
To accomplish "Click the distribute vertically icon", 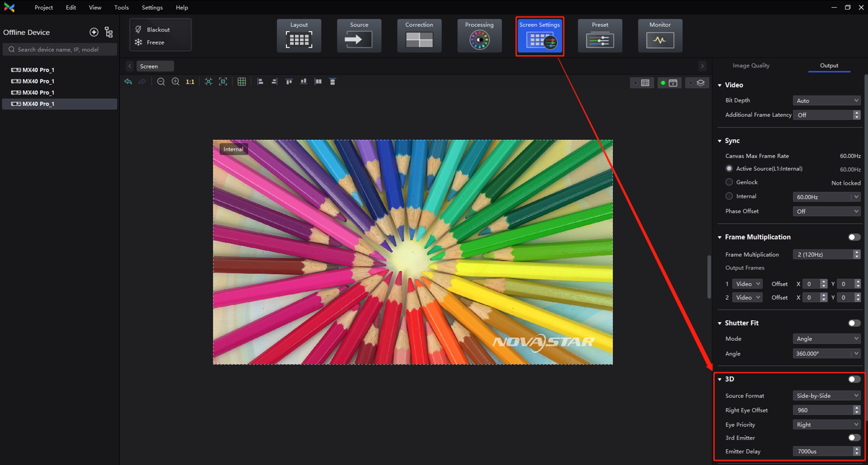I will 333,82.
